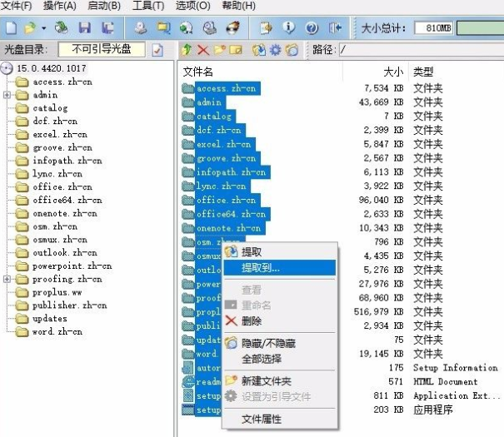Click access.zh-cn in the file list
Image resolution: width=504 pixels, height=437 pixels.
(227, 88)
